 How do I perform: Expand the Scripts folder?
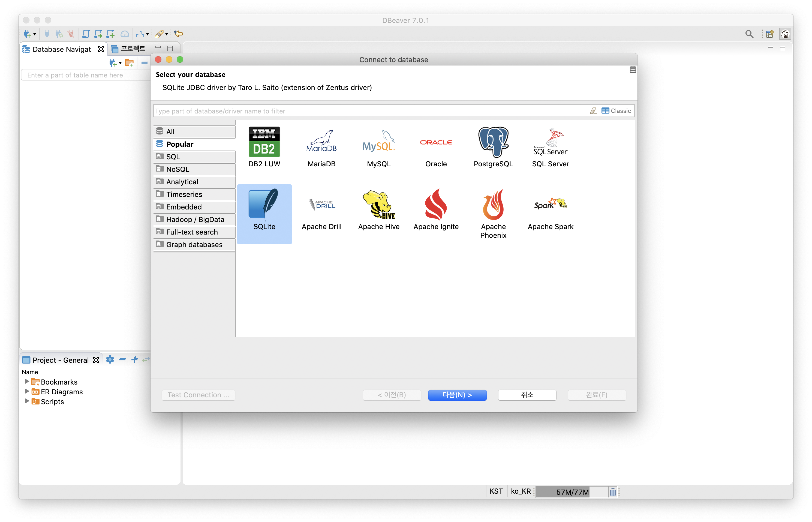pos(27,401)
